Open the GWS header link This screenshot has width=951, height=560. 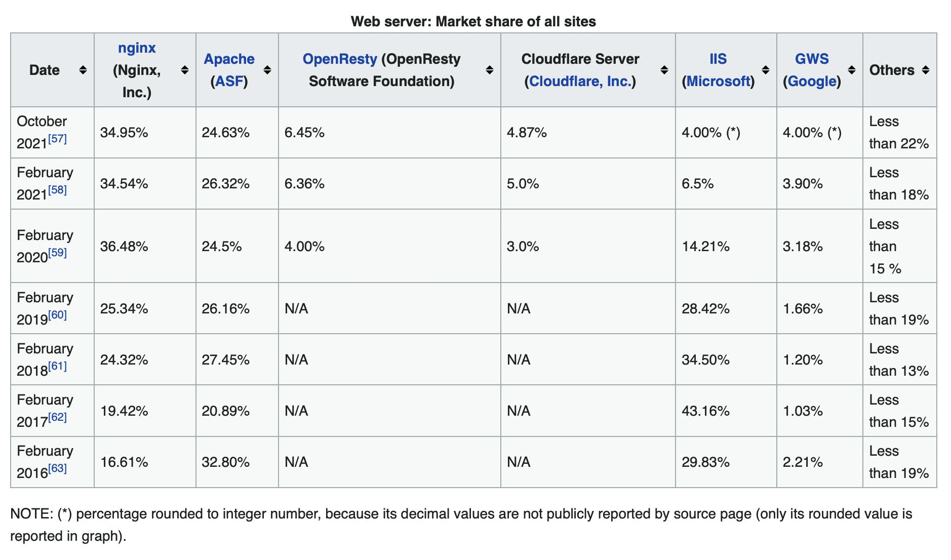pyautogui.click(x=812, y=59)
